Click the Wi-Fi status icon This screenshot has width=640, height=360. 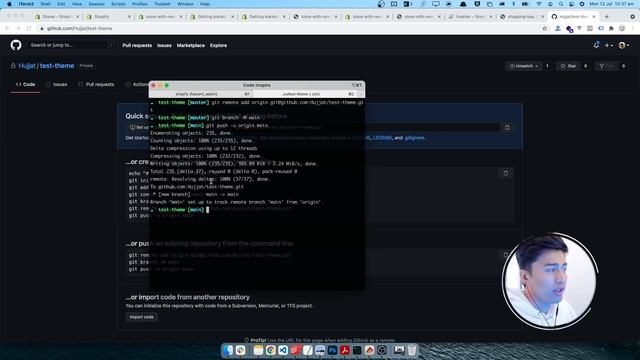(x=539, y=4)
